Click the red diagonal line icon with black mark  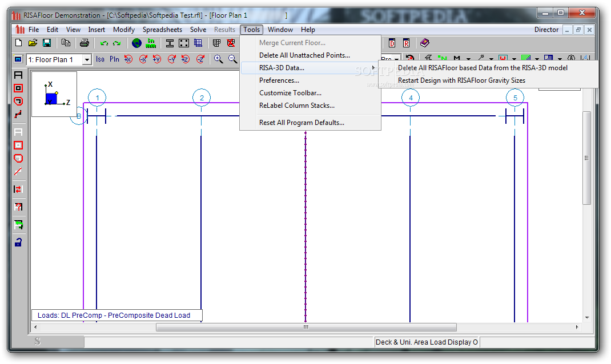tap(18, 115)
